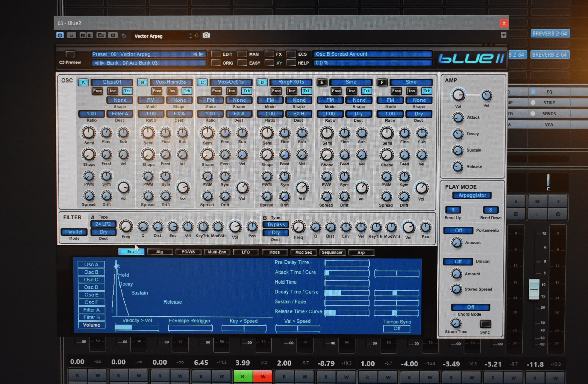Click the camera snapshot icon
The image size is (588, 384).
pyautogui.click(x=206, y=35)
